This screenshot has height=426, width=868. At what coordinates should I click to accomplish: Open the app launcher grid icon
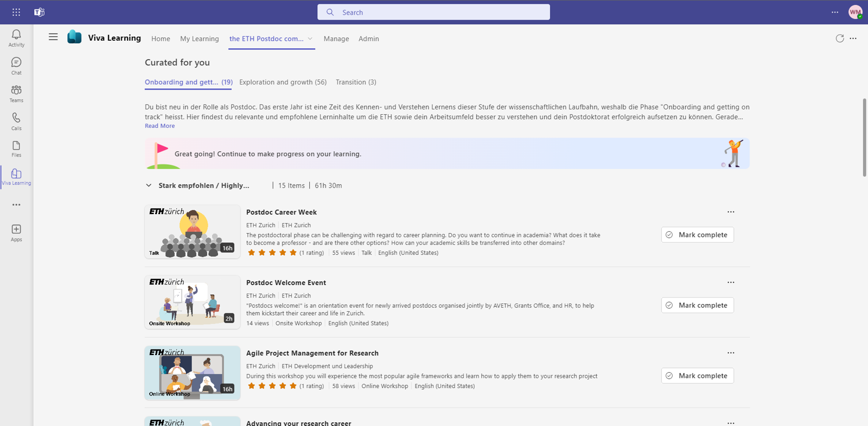pos(16,12)
